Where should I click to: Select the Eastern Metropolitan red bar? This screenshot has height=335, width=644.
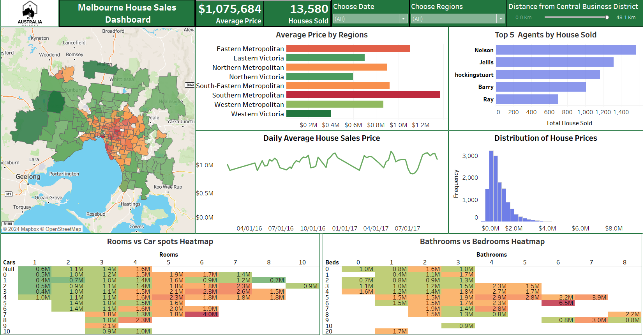point(348,48)
